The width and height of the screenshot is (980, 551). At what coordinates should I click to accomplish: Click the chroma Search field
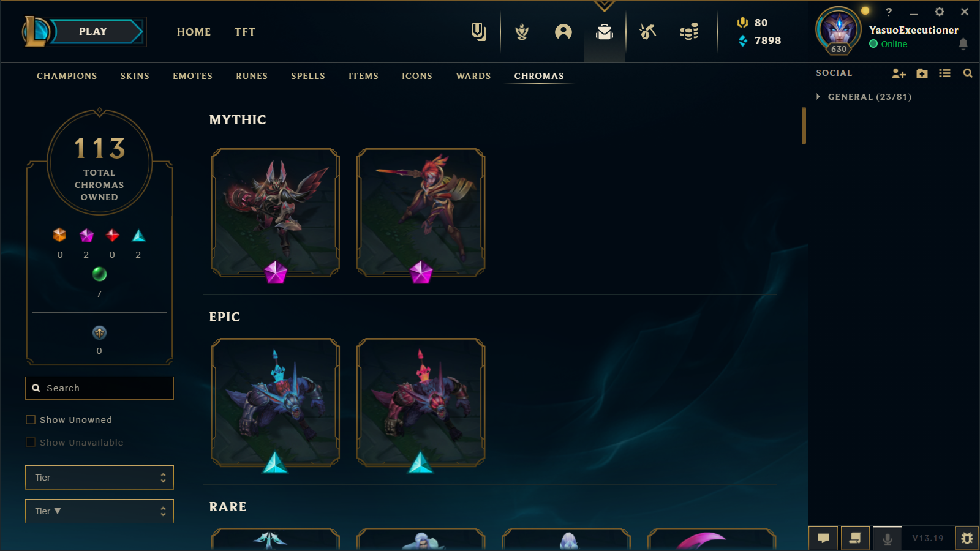click(99, 388)
